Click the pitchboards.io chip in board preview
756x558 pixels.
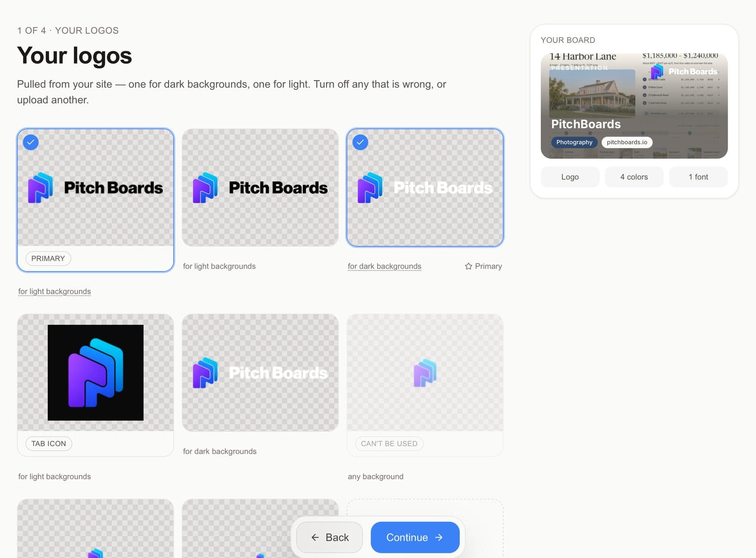coord(627,142)
